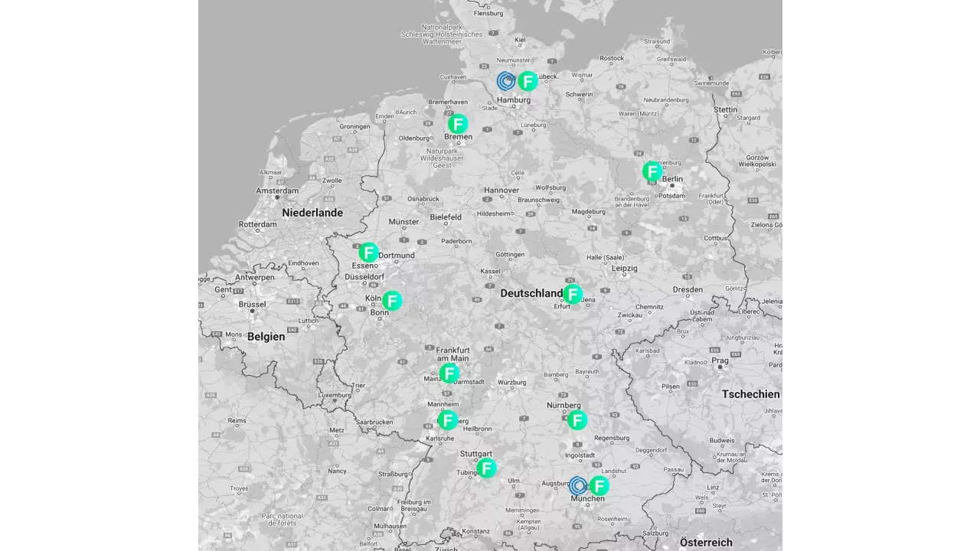Select the Niederlande country label

(312, 213)
